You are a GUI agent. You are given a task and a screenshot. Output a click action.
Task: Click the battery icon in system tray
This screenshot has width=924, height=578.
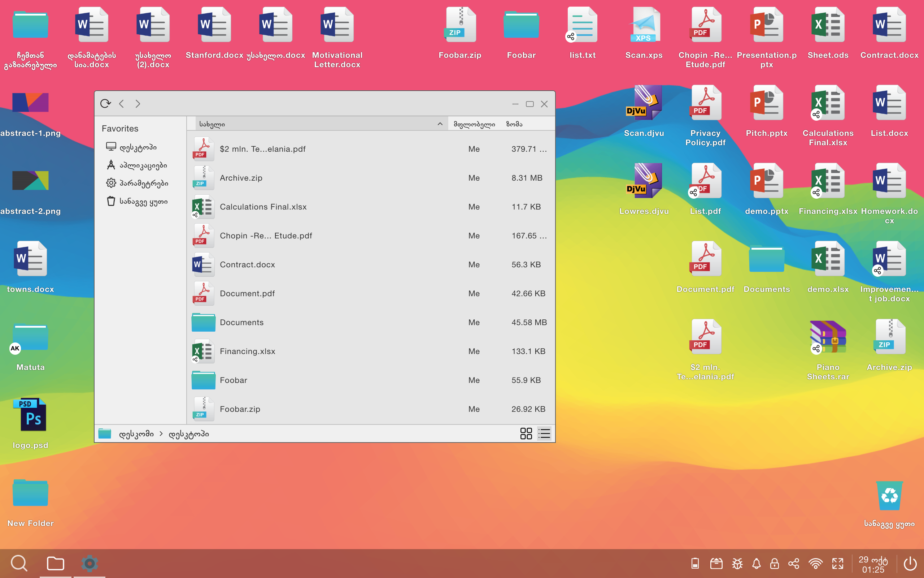695,564
